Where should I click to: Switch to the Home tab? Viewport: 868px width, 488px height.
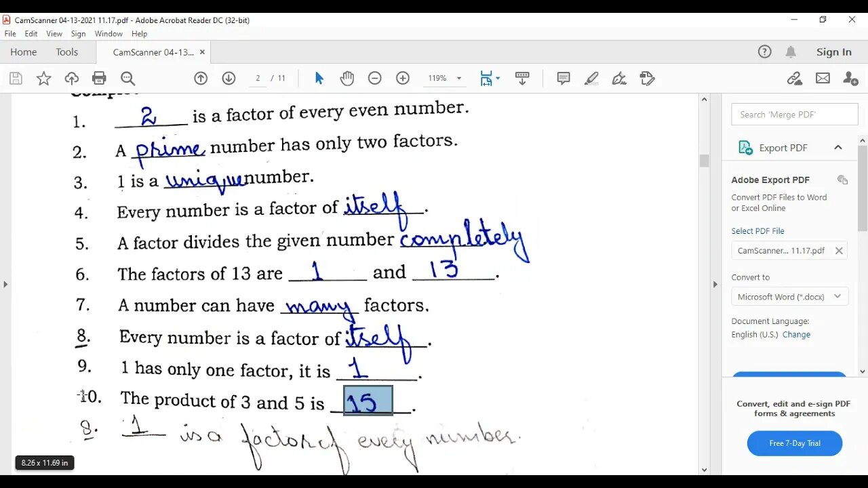point(24,52)
